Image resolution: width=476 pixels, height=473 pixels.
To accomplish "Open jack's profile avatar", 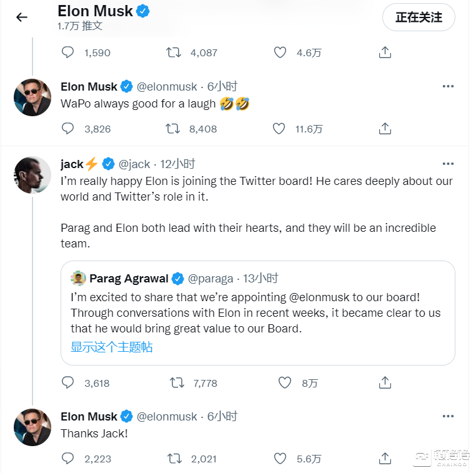I will point(32,174).
